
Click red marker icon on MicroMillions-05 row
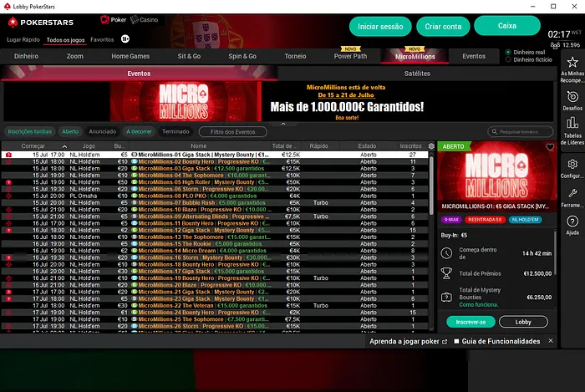[8, 182]
